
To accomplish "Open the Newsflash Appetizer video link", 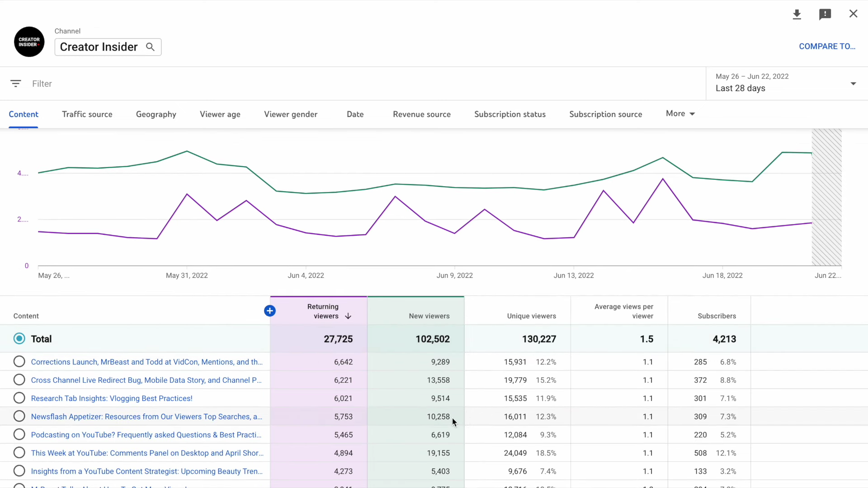I will tap(146, 417).
